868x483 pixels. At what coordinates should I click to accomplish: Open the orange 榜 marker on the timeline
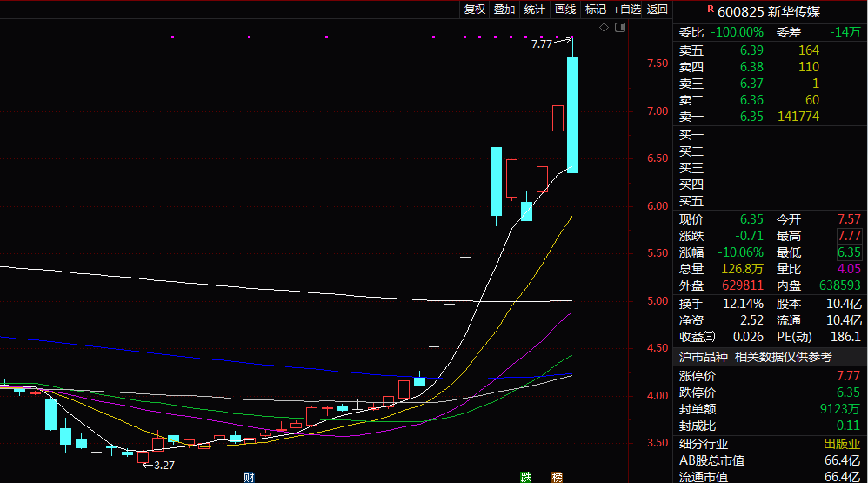(557, 478)
